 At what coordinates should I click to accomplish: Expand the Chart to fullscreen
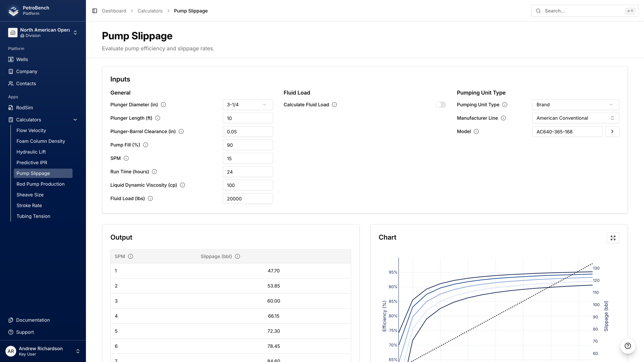(x=613, y=238)
